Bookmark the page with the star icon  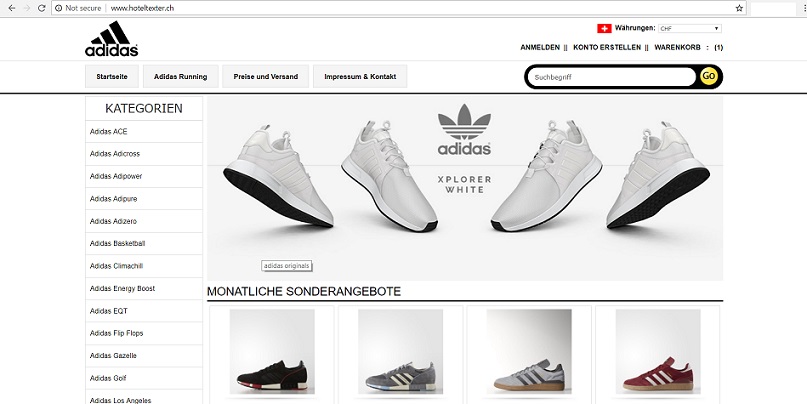[x=739, y=8]
